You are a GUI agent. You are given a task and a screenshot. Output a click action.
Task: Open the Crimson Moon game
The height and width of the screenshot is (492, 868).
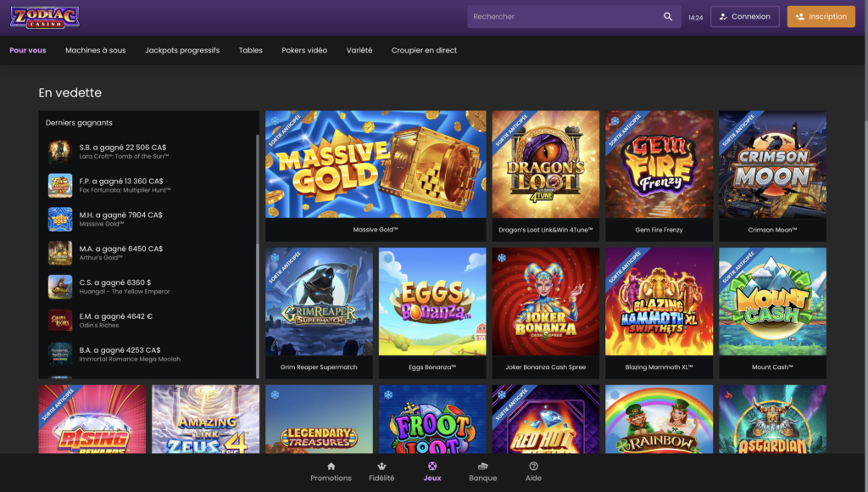(x=772, y=176)
